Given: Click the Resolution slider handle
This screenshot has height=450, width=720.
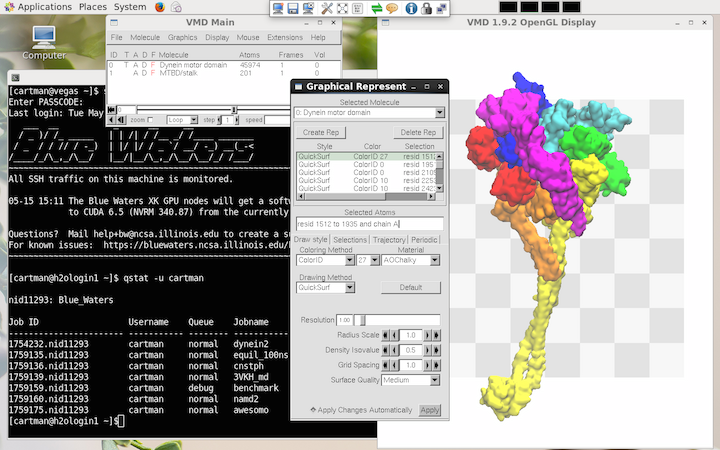Looking at the screenshot, I should click(362, 320).
